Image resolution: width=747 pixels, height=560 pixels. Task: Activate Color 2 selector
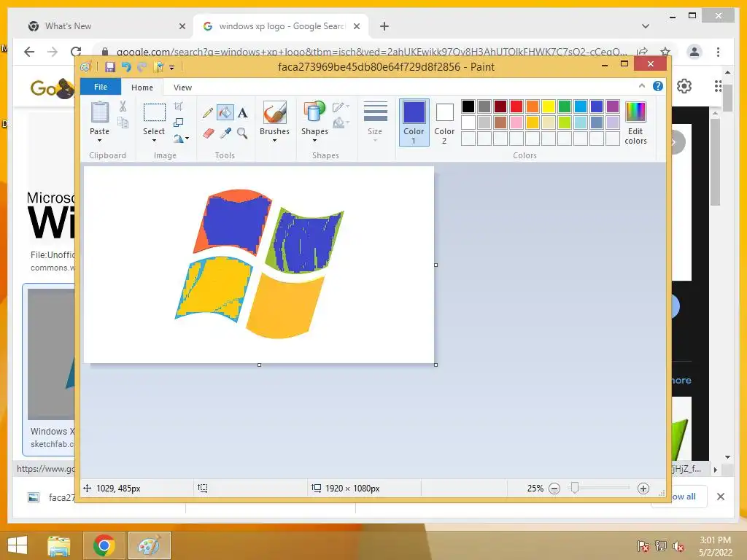click(x=444, y=122)
